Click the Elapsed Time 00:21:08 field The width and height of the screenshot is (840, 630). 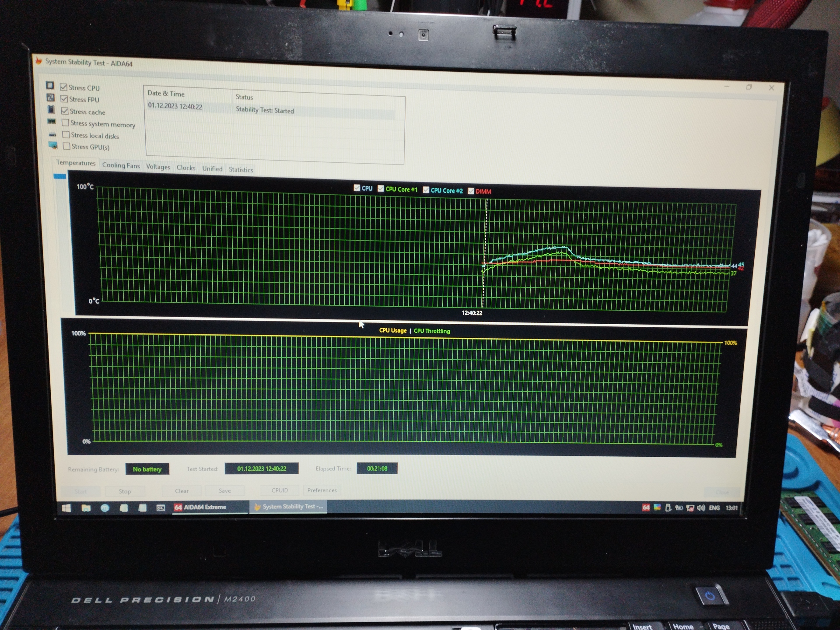coord(377,469)
